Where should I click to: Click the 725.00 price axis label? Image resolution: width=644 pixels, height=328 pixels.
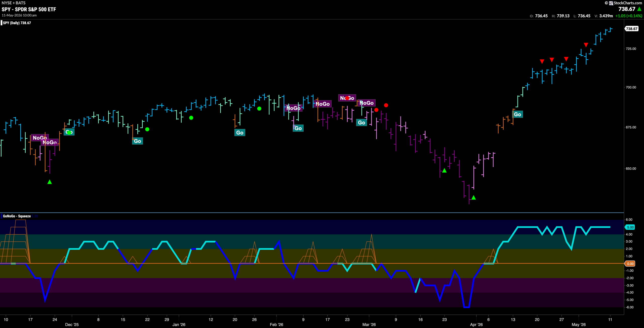click(x=631, y=49)
